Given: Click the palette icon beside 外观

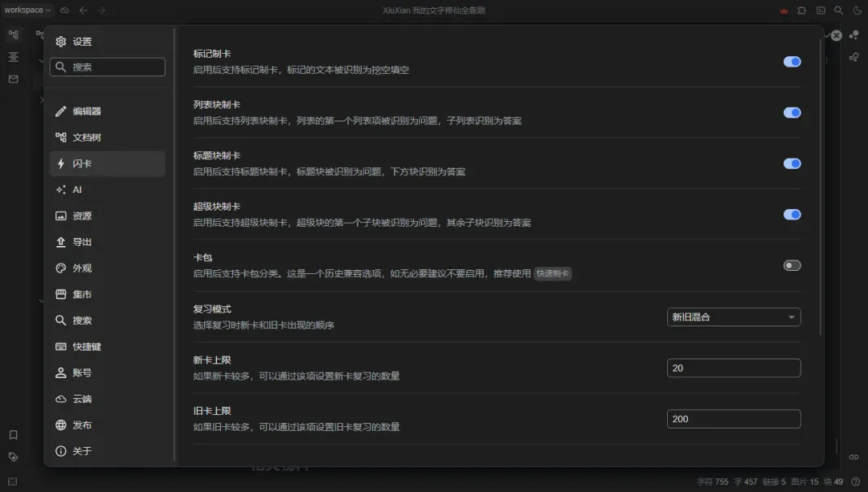Looking at the screenshot, I should (61, 268).
